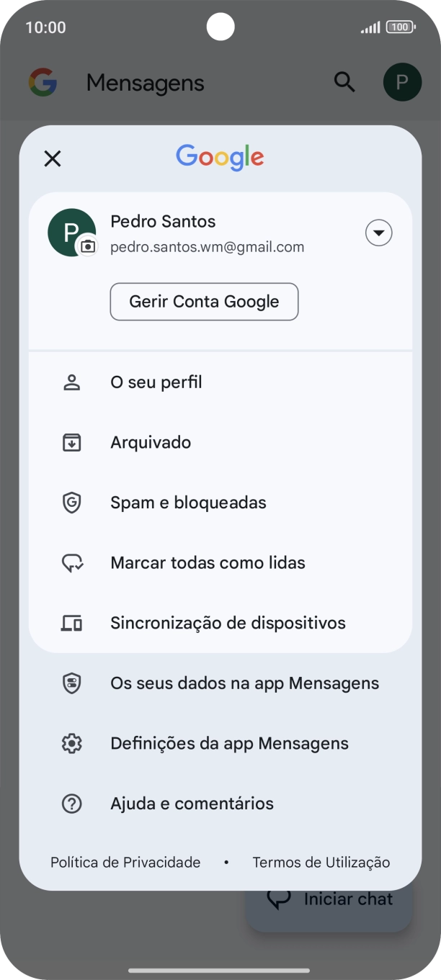Open the Política de Privacidade link
Image resolution: width=441 pixels, height=980 pixels.
click(125, 862)
